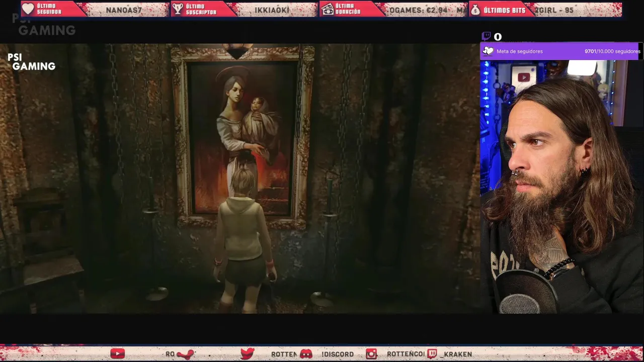The height and width of the screenshot is (362, 644).
Task: Click the Twitch icon next to _KRAKEN
Action: click(x=432, y=354)
